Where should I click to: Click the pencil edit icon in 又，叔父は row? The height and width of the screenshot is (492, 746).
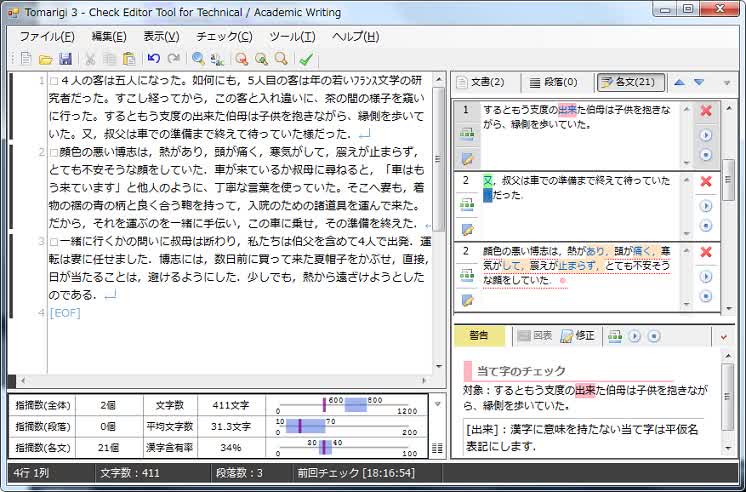[467, 230]
